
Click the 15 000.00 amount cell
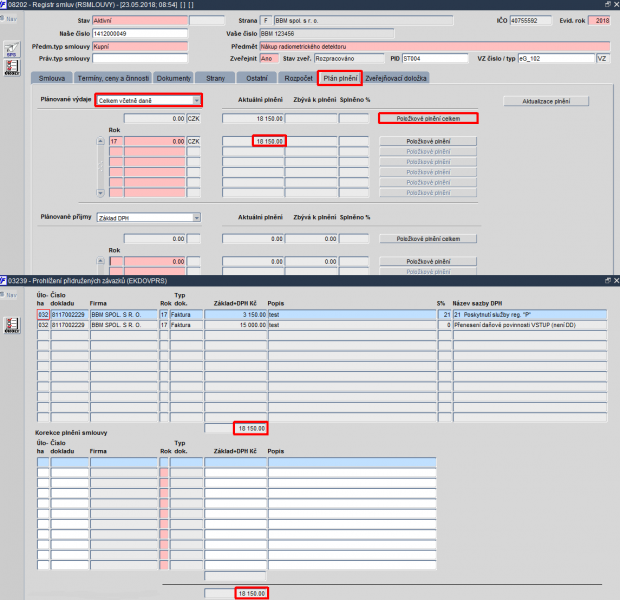[236, 325]
